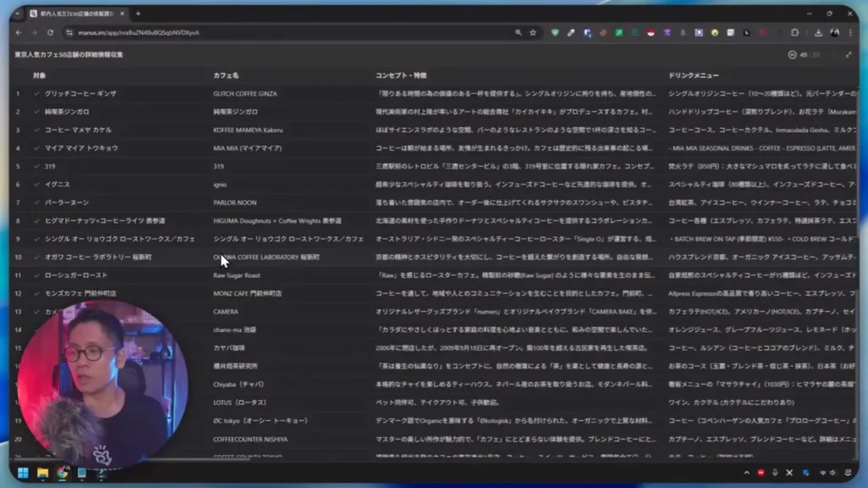The image size is (868, 488).
Task: Select the Chiyaba (チャバ) cell
Action: click(238, 384)
